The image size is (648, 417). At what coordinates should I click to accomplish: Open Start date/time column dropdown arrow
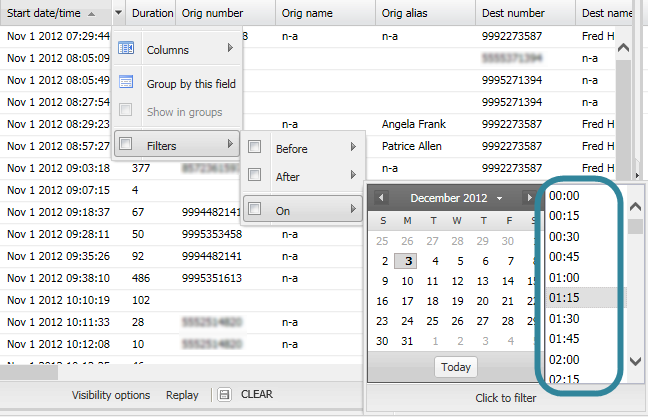[x=119, y=14]
